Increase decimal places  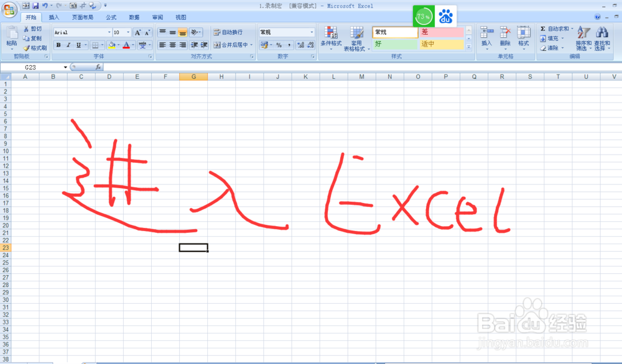coord(300,45)
